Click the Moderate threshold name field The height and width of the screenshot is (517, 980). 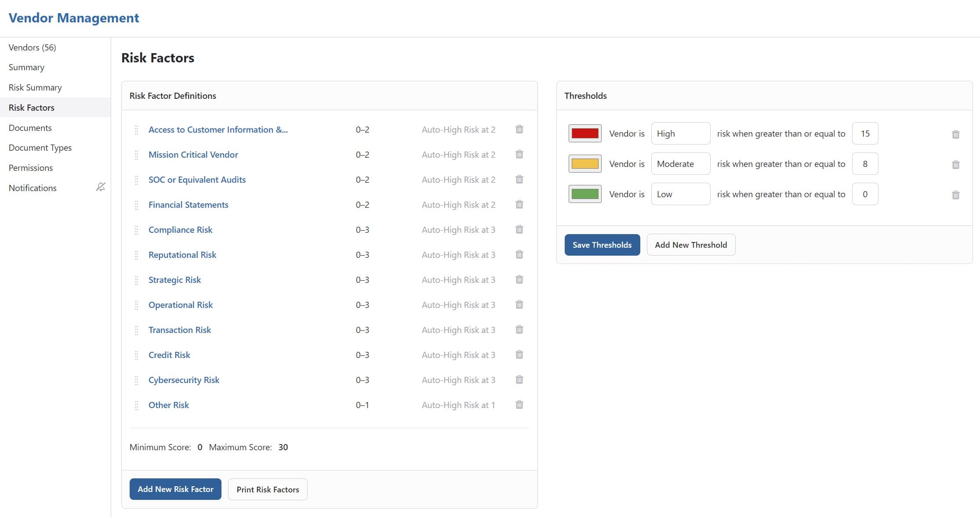point(680,164)
